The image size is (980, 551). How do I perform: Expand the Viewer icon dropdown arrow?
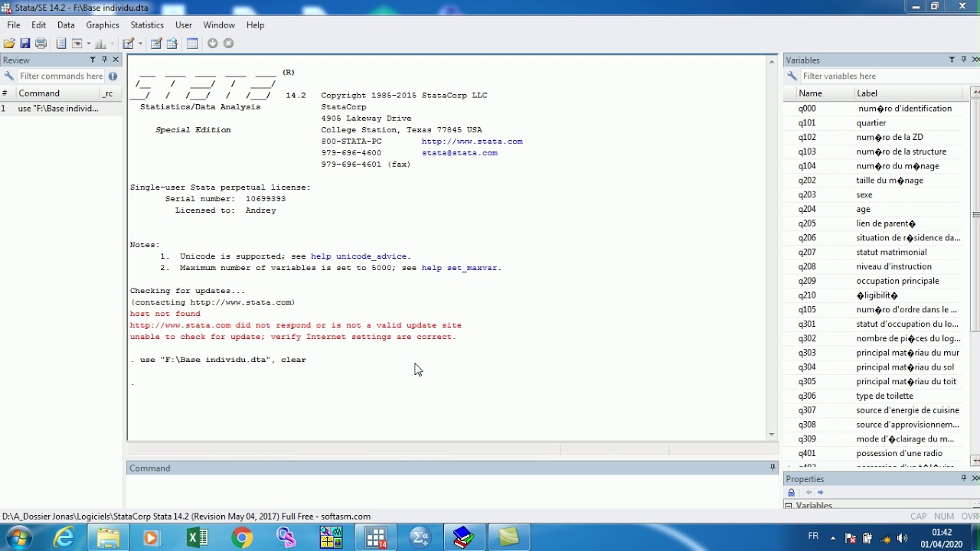click(x=89, y=44)
